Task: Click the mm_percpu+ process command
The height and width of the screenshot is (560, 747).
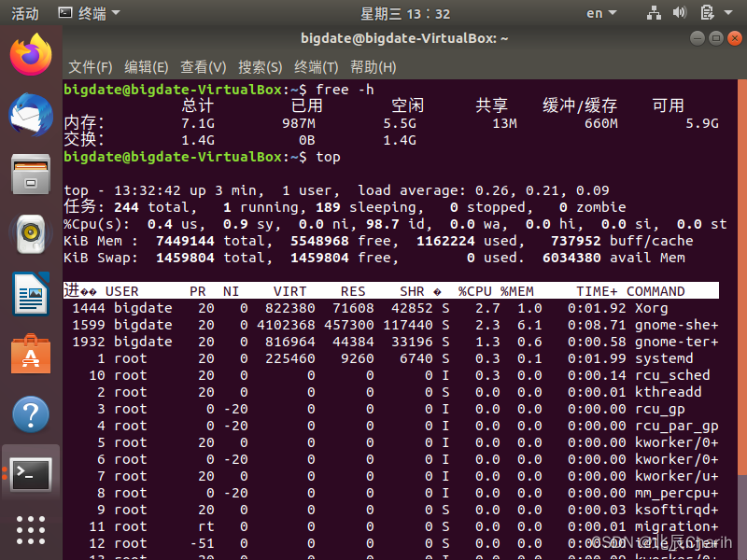Action: 676,493
